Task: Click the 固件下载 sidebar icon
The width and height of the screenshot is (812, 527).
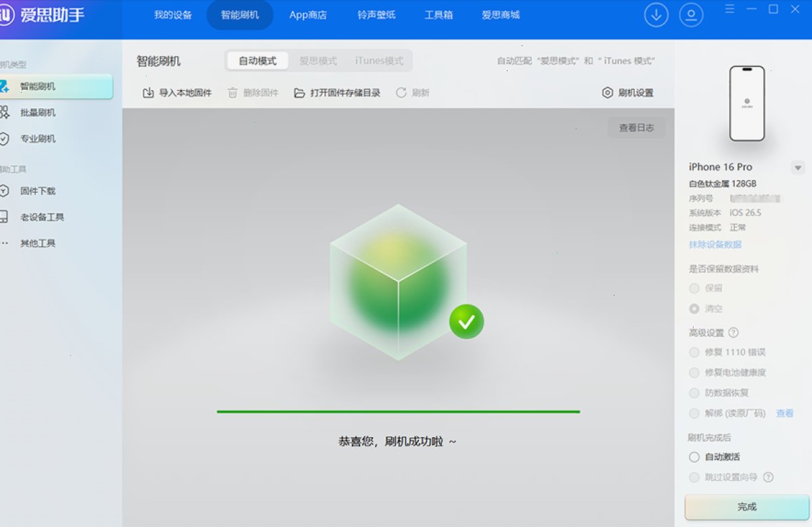Action: coord(4,191)
